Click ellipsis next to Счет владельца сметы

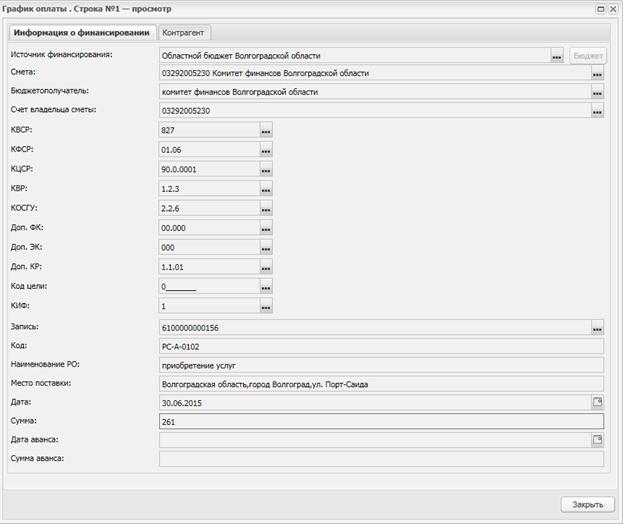pyautogui.click(x=597, y=111)
